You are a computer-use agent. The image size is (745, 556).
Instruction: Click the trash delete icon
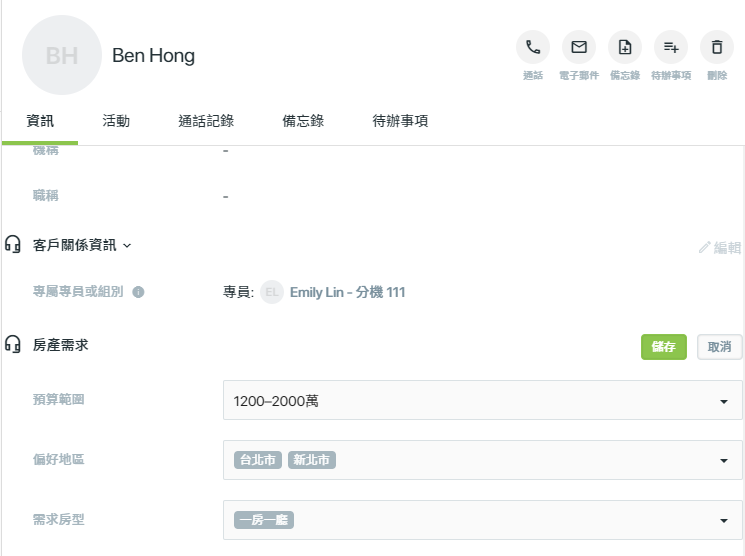tap(717, 47)
